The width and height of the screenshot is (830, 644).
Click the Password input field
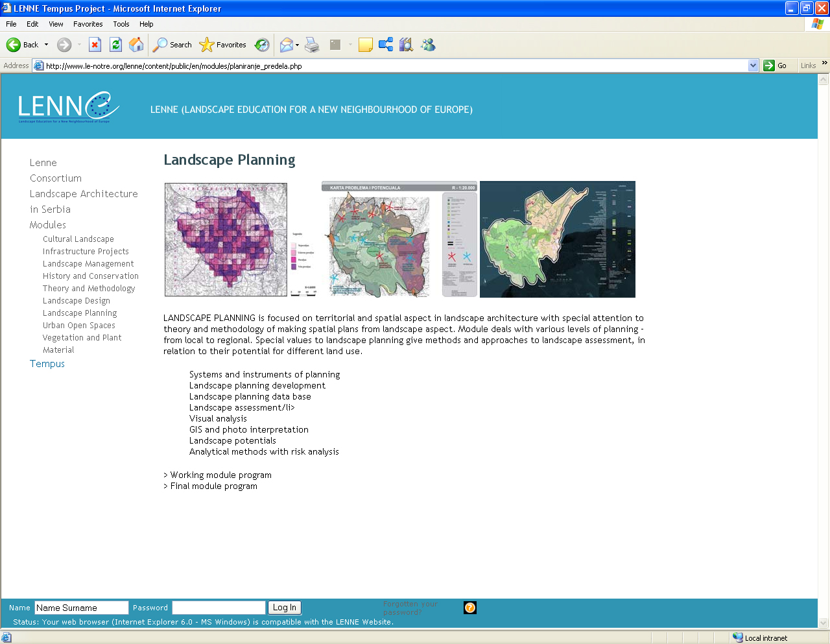[219, 608]
